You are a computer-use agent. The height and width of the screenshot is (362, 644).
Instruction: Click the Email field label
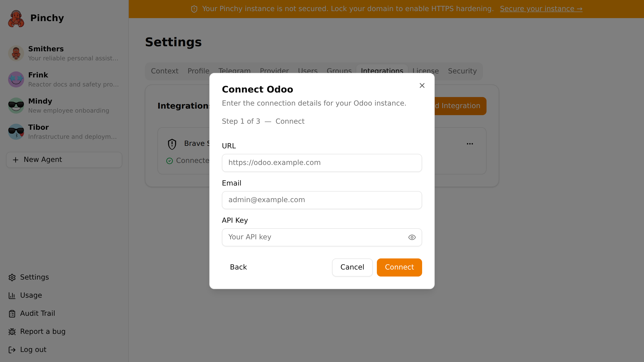click(232, 183)
